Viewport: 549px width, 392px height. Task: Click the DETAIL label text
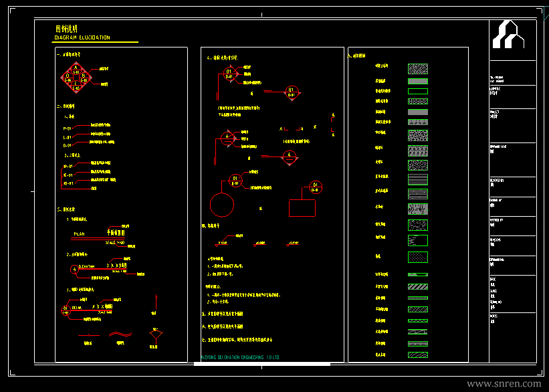click(x=77, y=308)
